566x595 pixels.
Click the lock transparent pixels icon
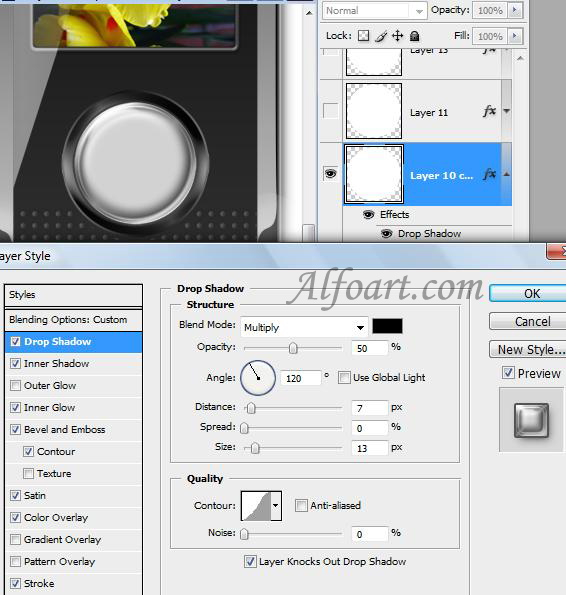[x=363, y=36]
